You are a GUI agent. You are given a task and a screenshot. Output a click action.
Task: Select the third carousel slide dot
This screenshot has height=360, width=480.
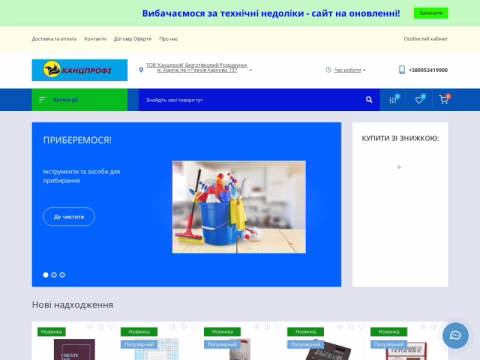tap(62, 275)
